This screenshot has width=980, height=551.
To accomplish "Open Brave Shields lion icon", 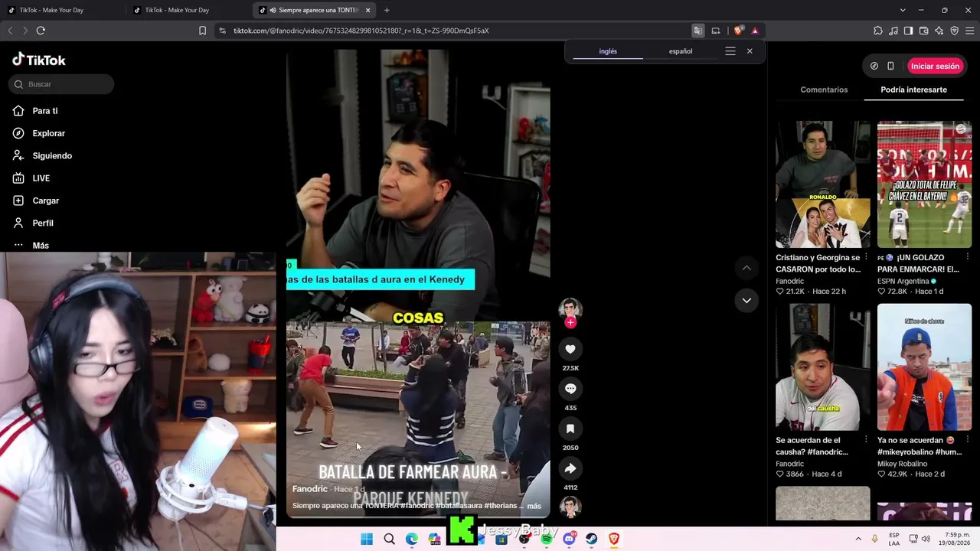I will click(738, 31).
